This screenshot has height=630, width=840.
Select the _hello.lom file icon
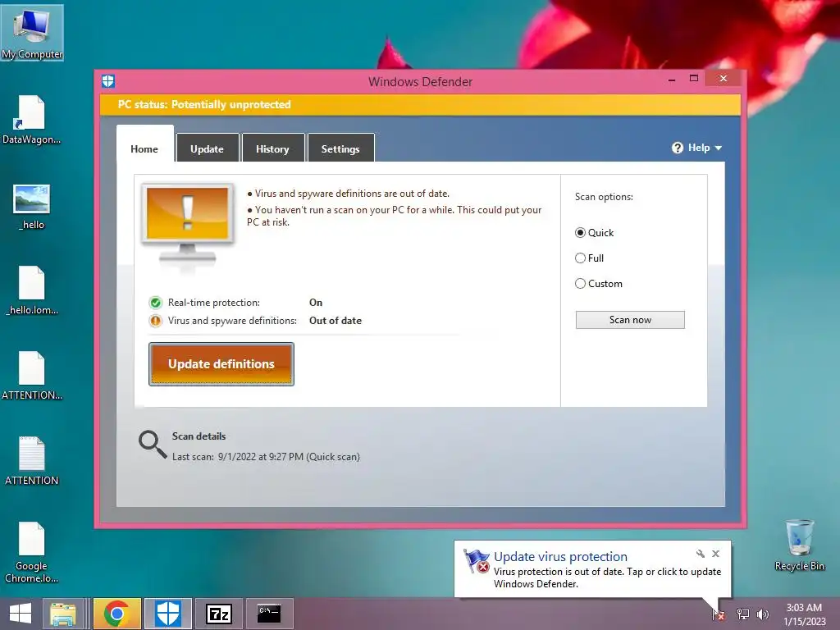click(32, 290)
